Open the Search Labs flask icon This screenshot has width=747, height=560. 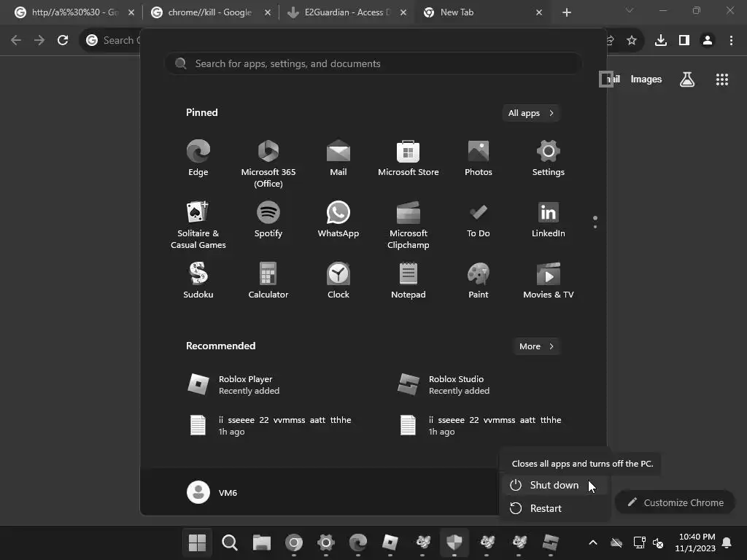pyautogui.click(x=687, y=79)
